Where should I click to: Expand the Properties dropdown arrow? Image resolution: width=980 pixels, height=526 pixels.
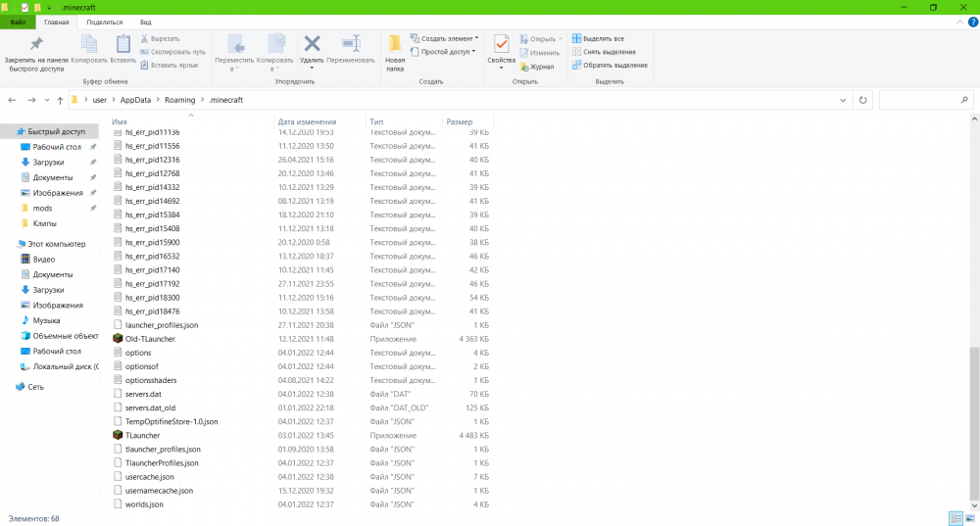[x=501, y=68]
